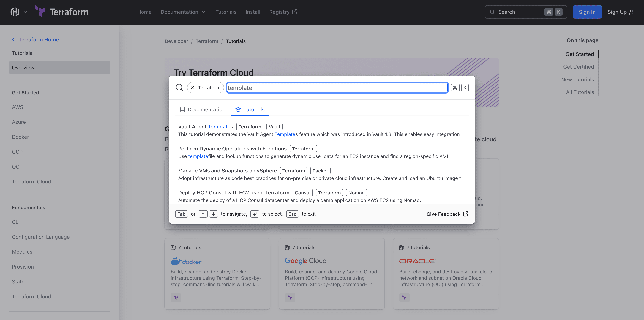Click the template search input field
The image size is (644, 320).
tap(337, 88)
